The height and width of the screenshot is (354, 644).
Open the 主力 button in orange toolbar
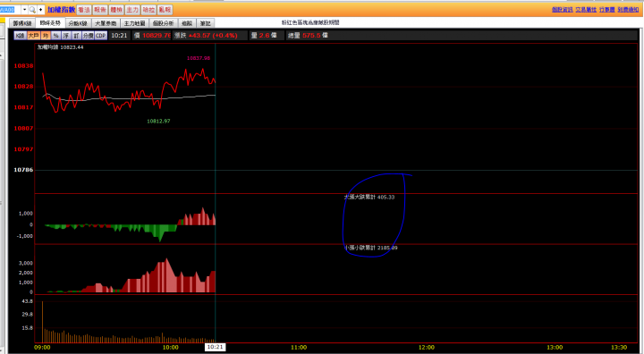click(x=132, y=10)
